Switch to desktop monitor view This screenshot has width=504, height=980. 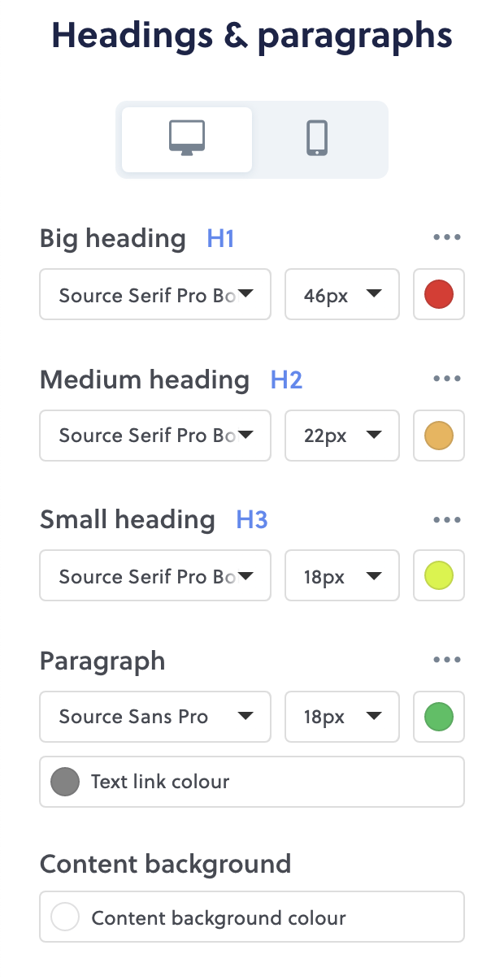[x=187, y=139]
